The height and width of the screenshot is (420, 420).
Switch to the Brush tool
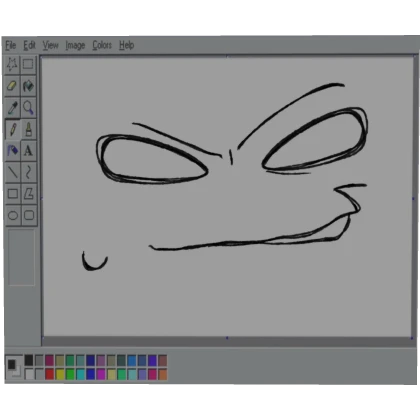coord(28,129)
